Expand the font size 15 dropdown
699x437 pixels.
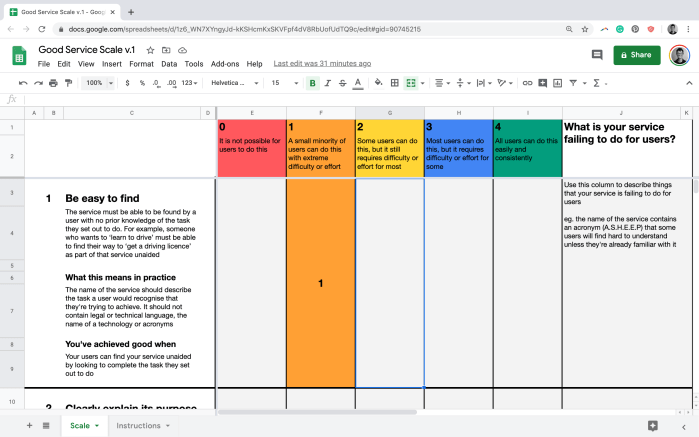tap(284, 83)
